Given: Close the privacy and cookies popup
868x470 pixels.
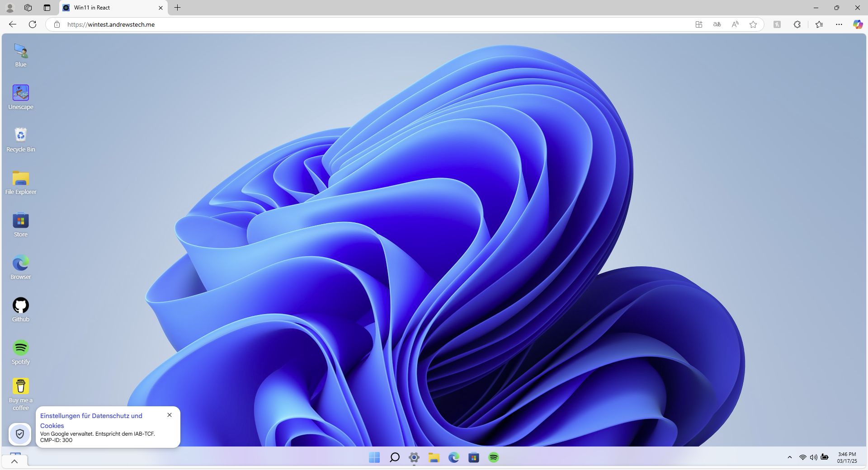Looking at the screenshot, I should [170, 415].
